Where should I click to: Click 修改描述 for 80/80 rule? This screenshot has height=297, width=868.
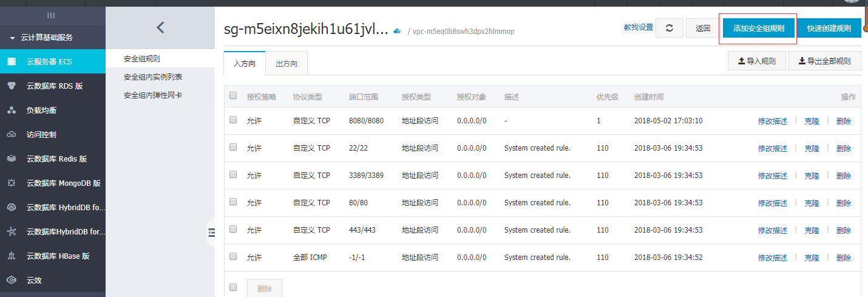[x=773, y=203]
